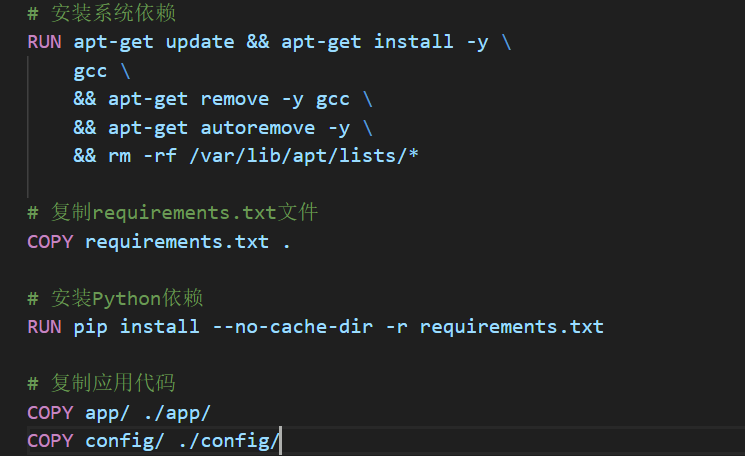Viewport: 745px width, 456px height.
Task: Click the comment '# 复制requirements.txt文件'
Action: [x=172, y=212]
